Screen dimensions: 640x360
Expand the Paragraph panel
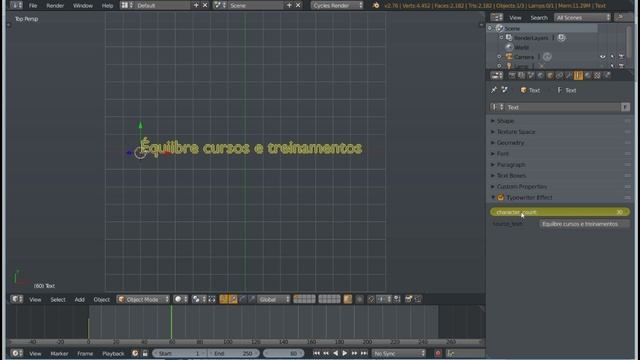pyautogui.click(x=511, y=165)
